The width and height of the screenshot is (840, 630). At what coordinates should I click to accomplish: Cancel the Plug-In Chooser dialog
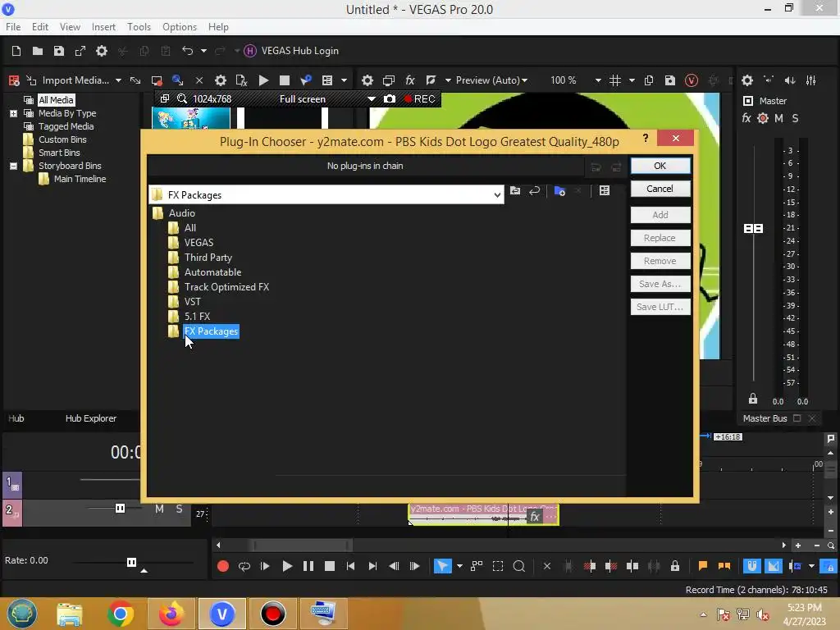point(660,189)
